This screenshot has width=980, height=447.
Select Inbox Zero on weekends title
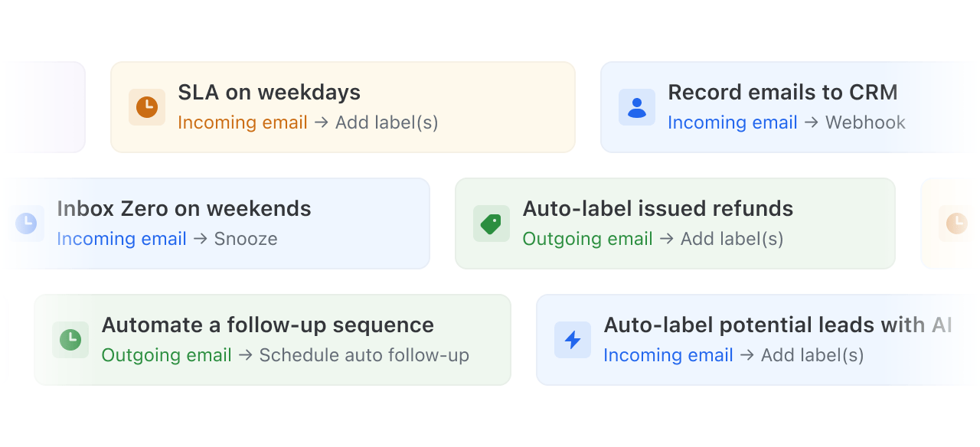coord(184,209)
